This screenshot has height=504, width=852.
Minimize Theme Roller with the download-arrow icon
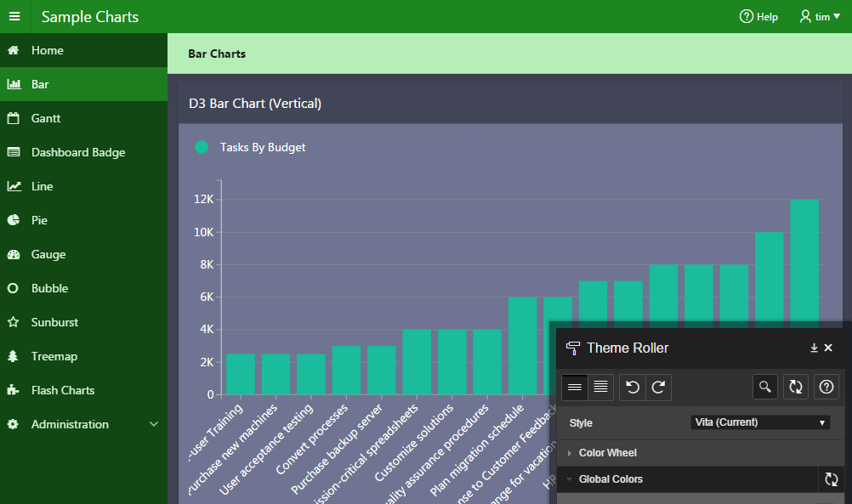coord(814,348)
